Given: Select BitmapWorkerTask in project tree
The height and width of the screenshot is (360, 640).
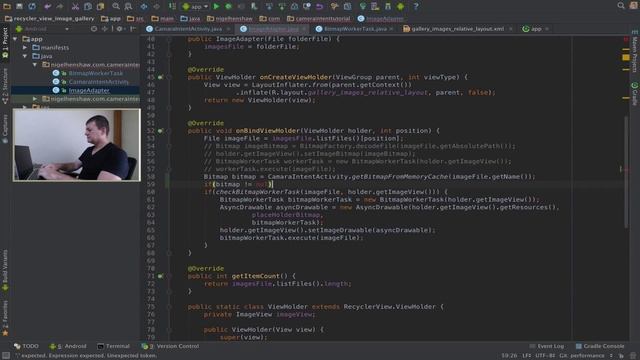Looking at the screenshot, I should (96, 73).
